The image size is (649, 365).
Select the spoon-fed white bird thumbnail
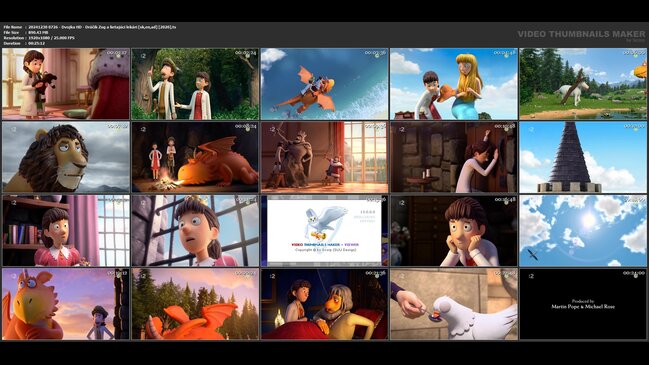[x=454, y=304]
